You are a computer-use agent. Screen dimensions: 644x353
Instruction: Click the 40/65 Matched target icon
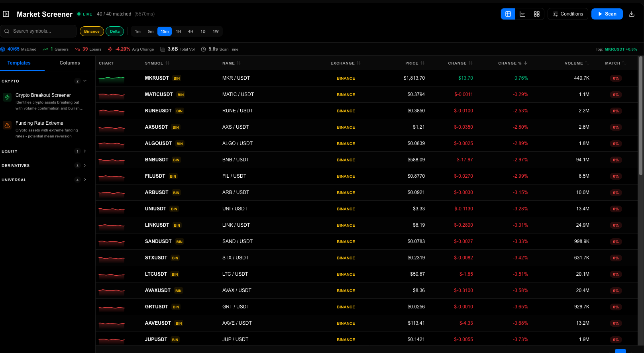point(3,49)
